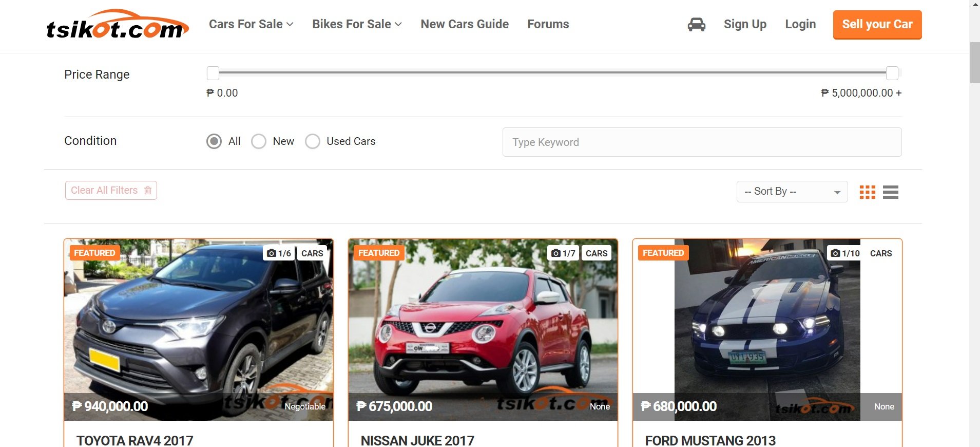
Task: Click CARS tag on Toyota RAV4 card
Action: (312, 253)
